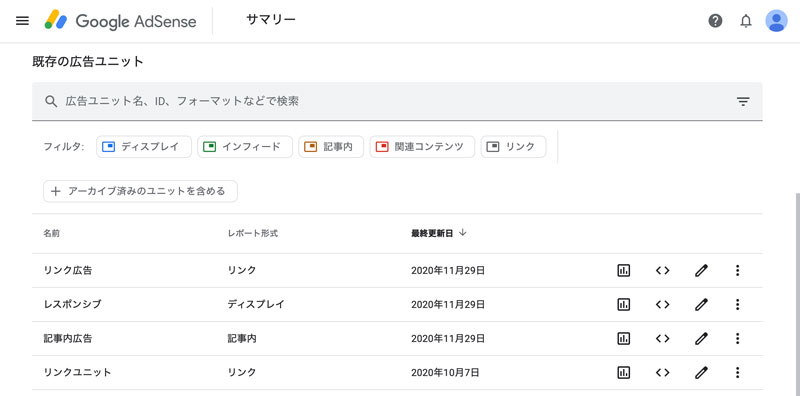Click the Google AdSense logo
This screenshot has height=396, width=800.
(120, 21)
